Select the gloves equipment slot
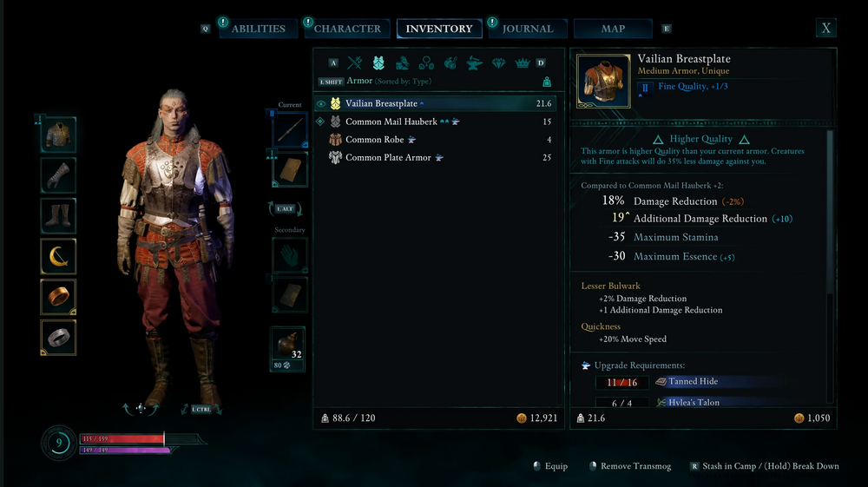 click(58, 175)
